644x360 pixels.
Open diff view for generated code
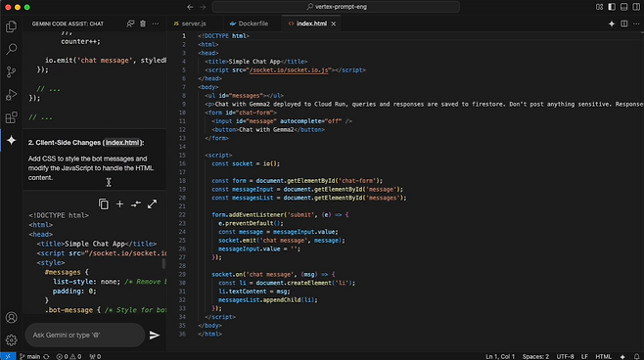pos(136,204)
